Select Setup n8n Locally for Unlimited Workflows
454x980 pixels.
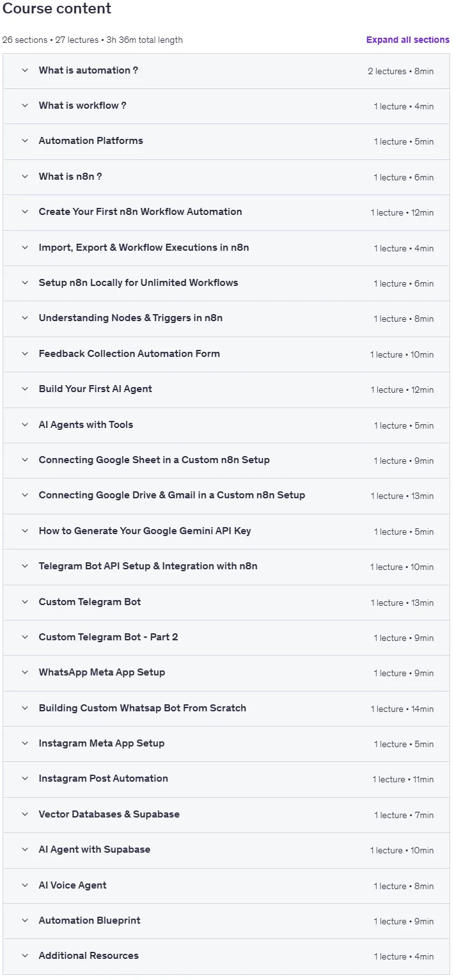(x=138, y=283)
